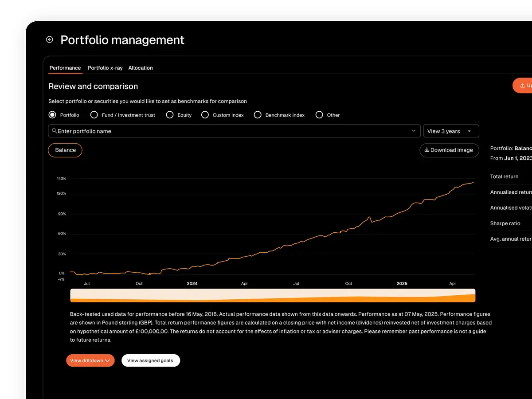Click the Sharpe ratio row label

click(505, 223)
